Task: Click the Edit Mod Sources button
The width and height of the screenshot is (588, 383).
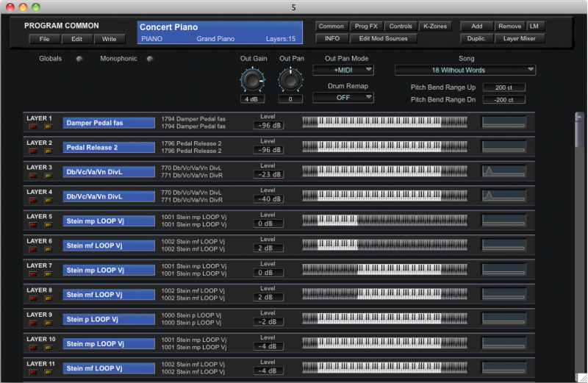Action: tap(384, 38)
